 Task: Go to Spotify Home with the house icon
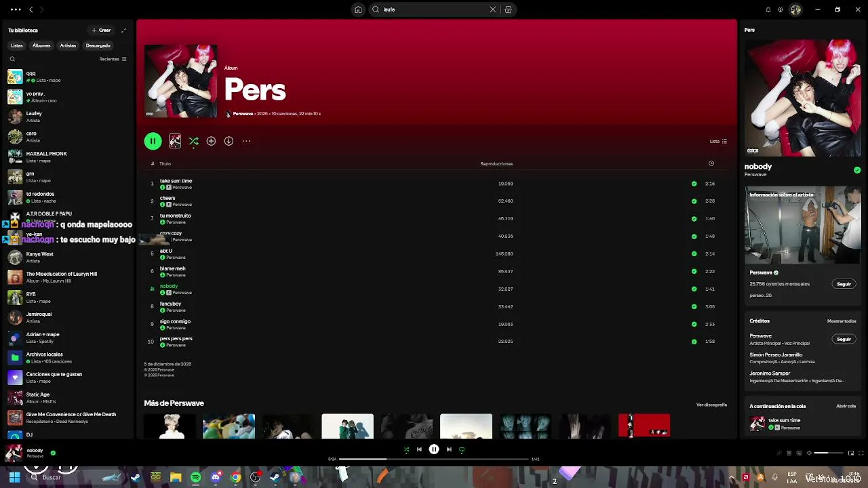(x=358, y=9)
